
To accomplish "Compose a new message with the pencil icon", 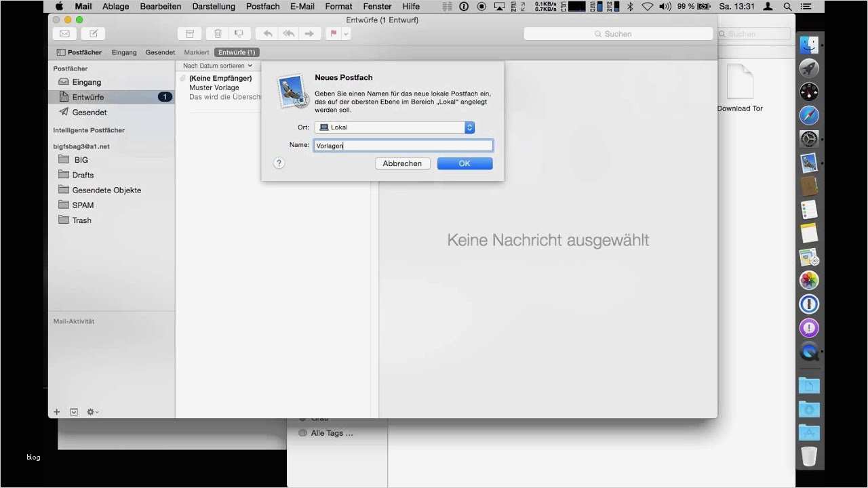I will point(92,33).
